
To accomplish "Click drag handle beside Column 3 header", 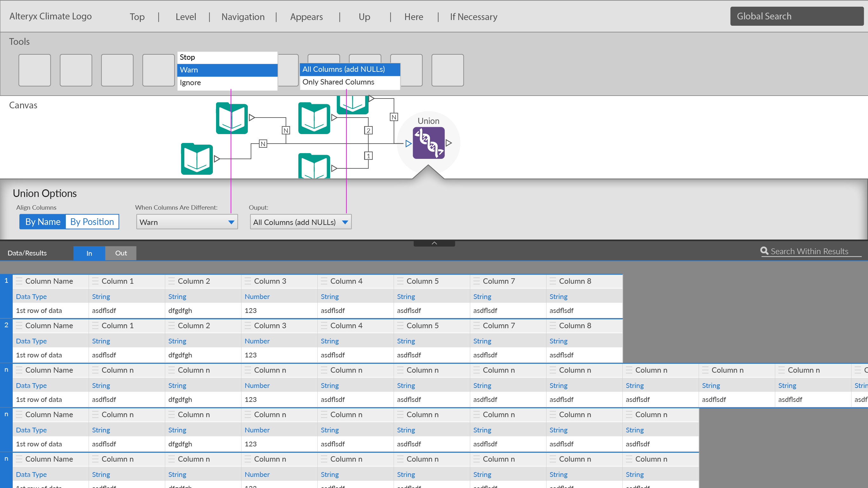I will pyautogui.click(x=248, y=281).
